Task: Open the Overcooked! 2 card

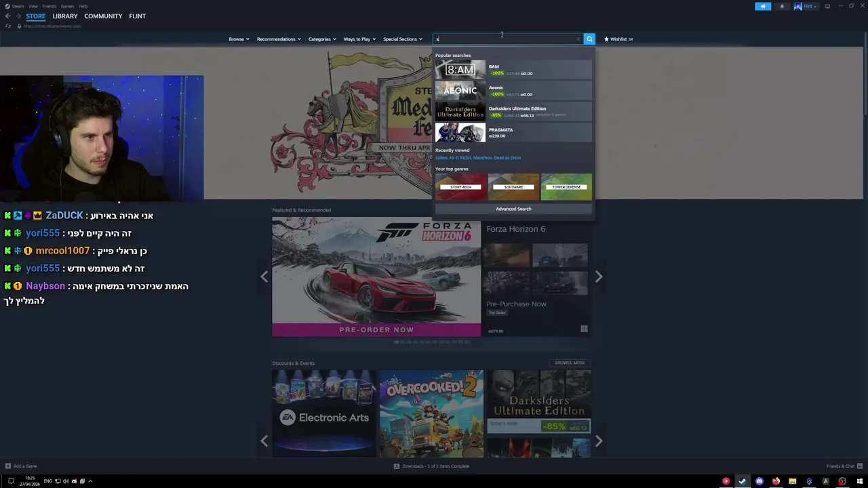Action: coord(431,413)
